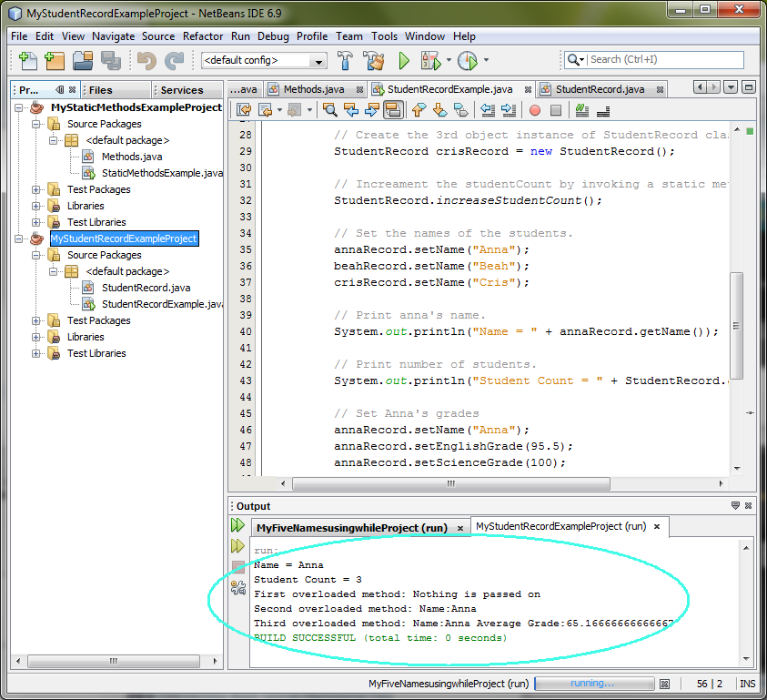Viewport: 767px width, 700px height.
Task: Open the default config dropdown
Action: [318, 61]
